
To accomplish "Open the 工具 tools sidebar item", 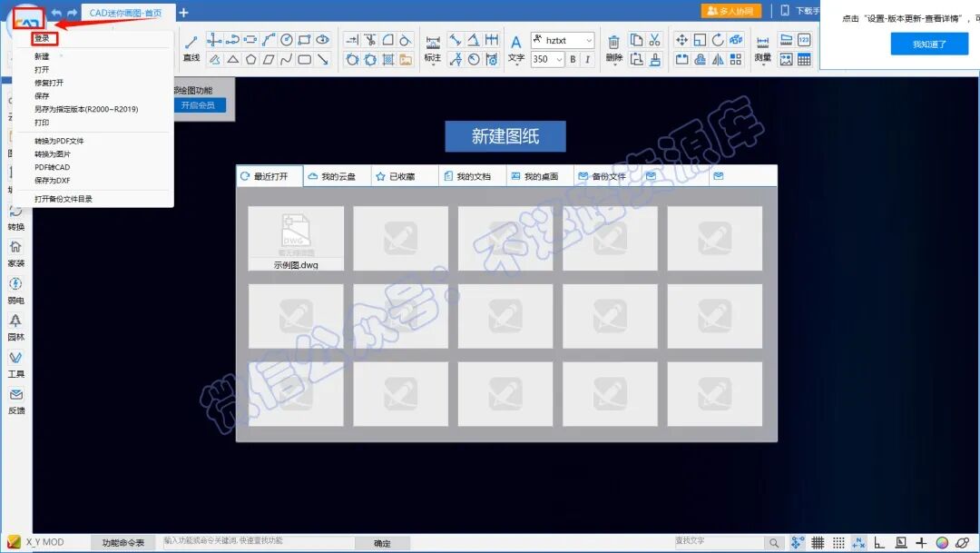I will click(16, 364).
